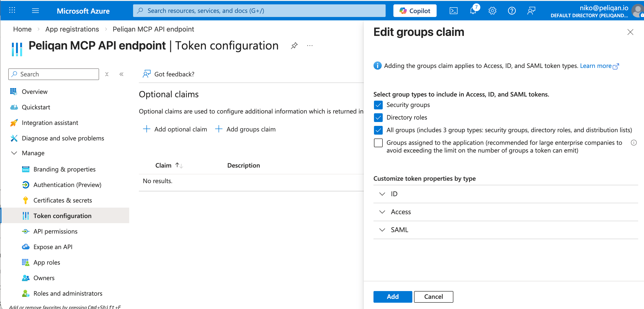Open the Azure portal waffle menu
644x309 pixels.
(12, 10)
